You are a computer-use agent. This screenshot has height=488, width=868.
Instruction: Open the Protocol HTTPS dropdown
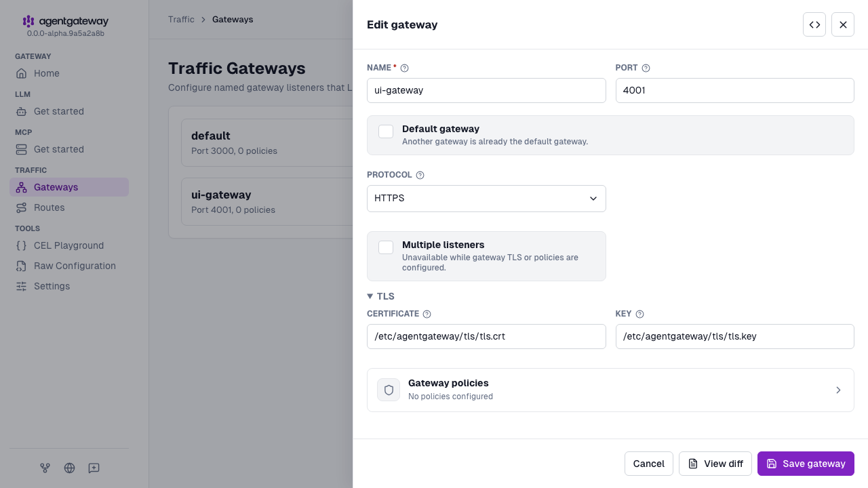tap(486, 199)
